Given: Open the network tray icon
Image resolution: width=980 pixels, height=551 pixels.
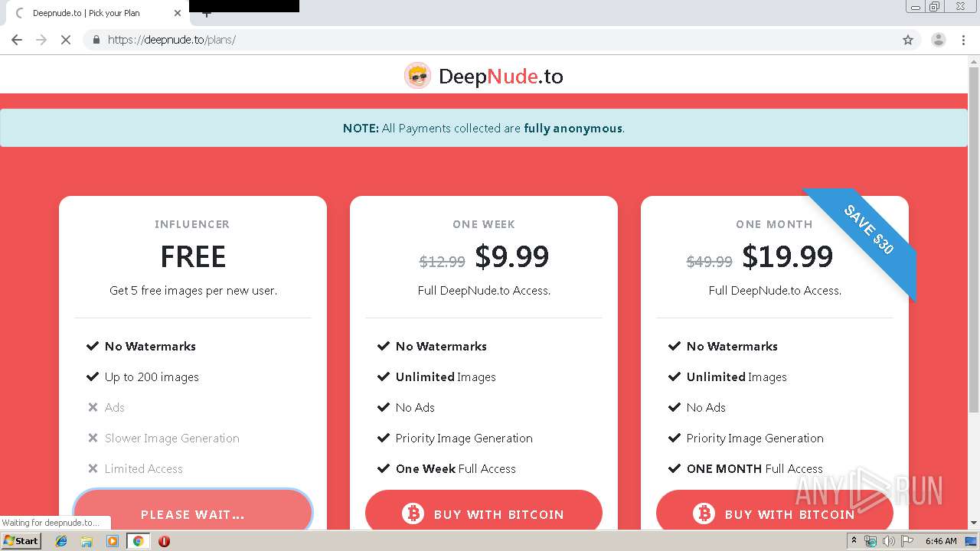Looking at the screenshot, I should 871,541.
